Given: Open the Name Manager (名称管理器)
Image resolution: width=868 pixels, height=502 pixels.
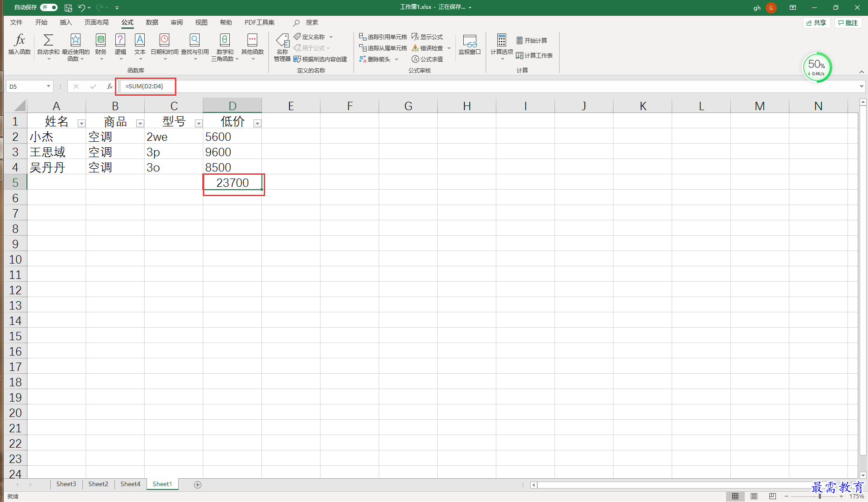Looking at the screenshot, I should pos(282,47).
